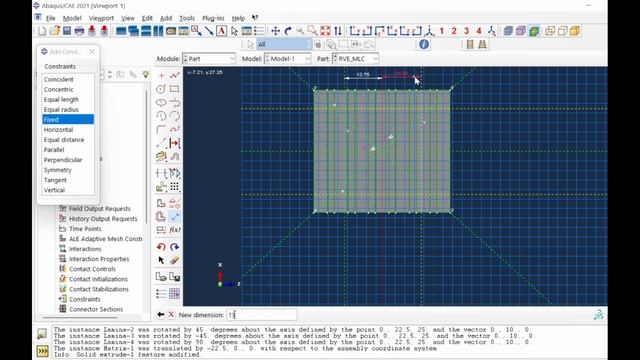640x360 pixels.
Task: Activate the Magnify view tool
Action: (x=300, y=31)
